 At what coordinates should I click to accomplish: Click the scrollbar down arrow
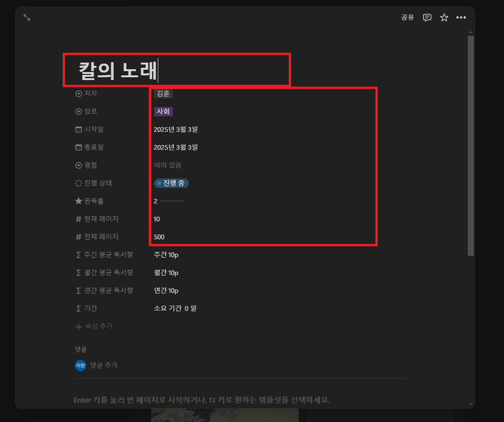[471, 404]
